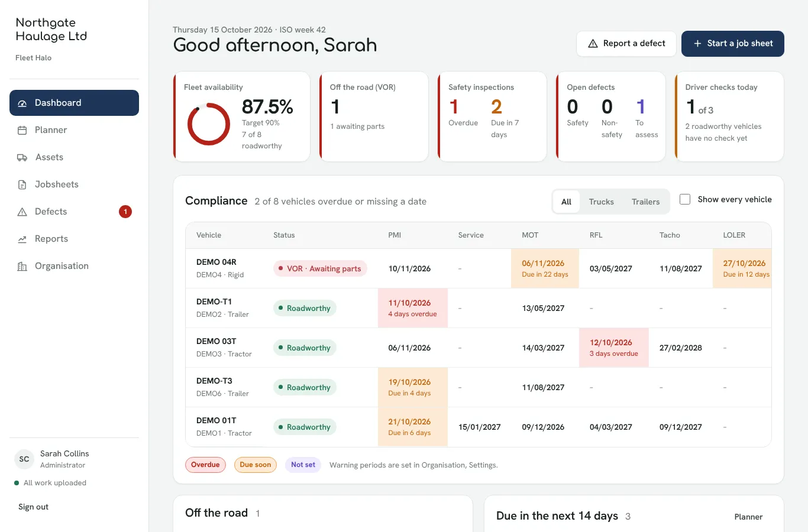Click the Assets truck icon
808x532 pixels.
point(22,157)
